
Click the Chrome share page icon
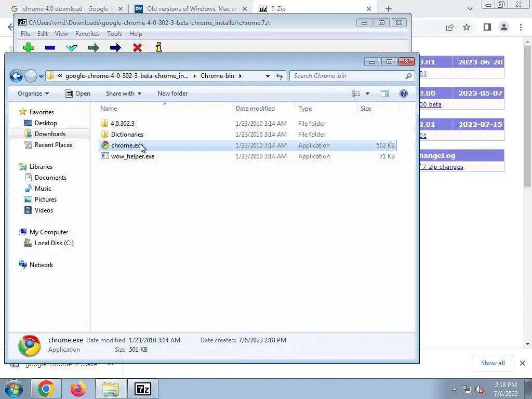(x=450, y=27)
